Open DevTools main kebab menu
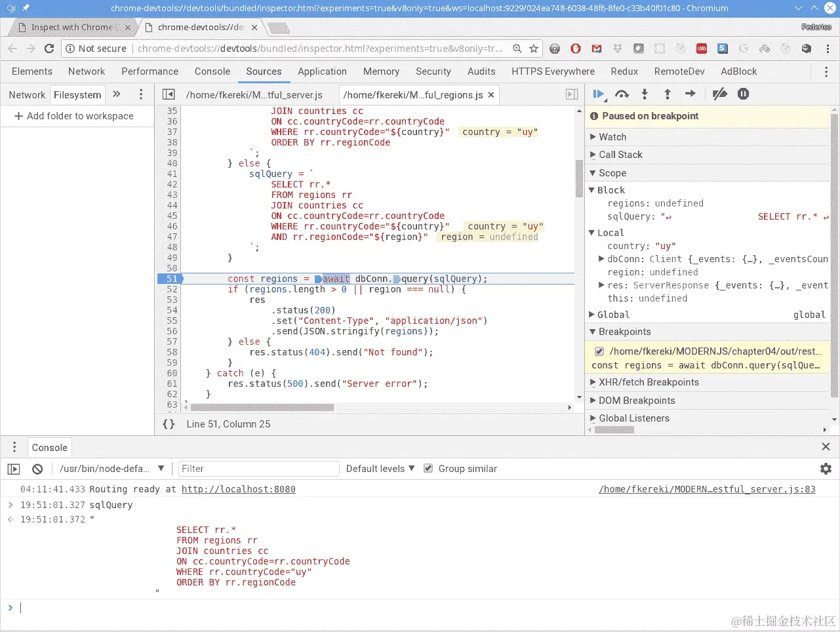The width and height of the screenshot is (840, 632). pyautogui.click(x=826, y=71)
